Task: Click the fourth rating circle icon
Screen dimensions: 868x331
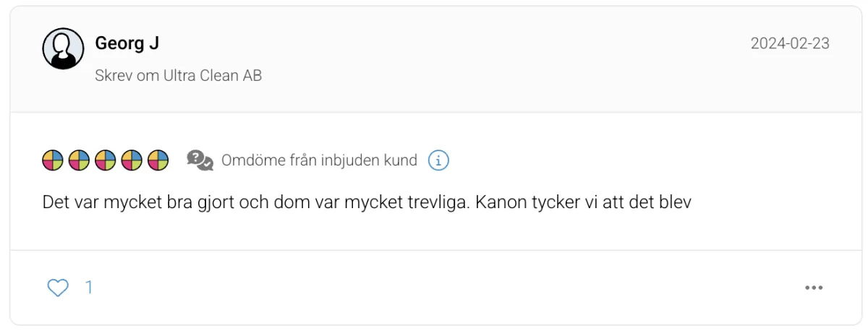Action: (132, 160)
